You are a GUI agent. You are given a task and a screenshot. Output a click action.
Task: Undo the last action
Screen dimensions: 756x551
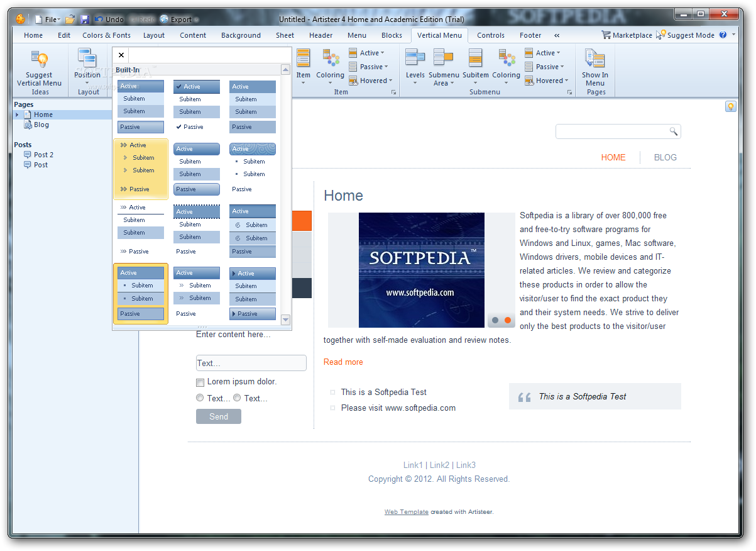click(108, 19)
